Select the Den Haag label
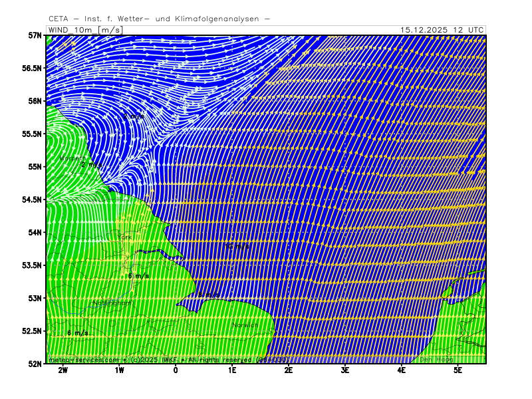This screenshot has width=532, height=399. [x=436, y=360]
